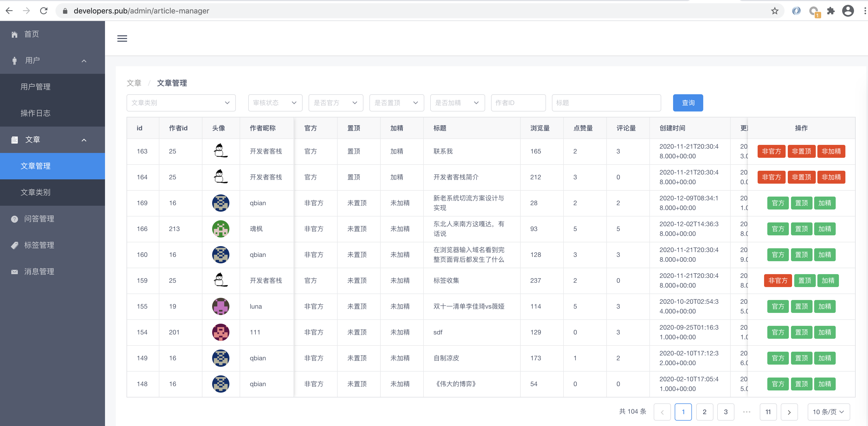Collapse the 用户 sidebar submenu
Image resolution: width=868 pixels, height=426 pixels.
click(84, 61)
